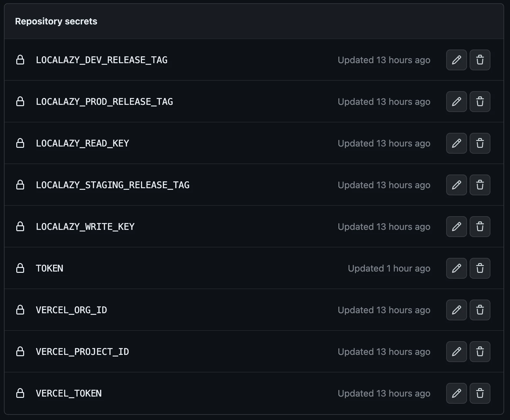The image size is (510, 420).
Task: Edit the LOCALAZY_STAGING_RELEASE_TAG secret
Action: click(x=456, y=185)
